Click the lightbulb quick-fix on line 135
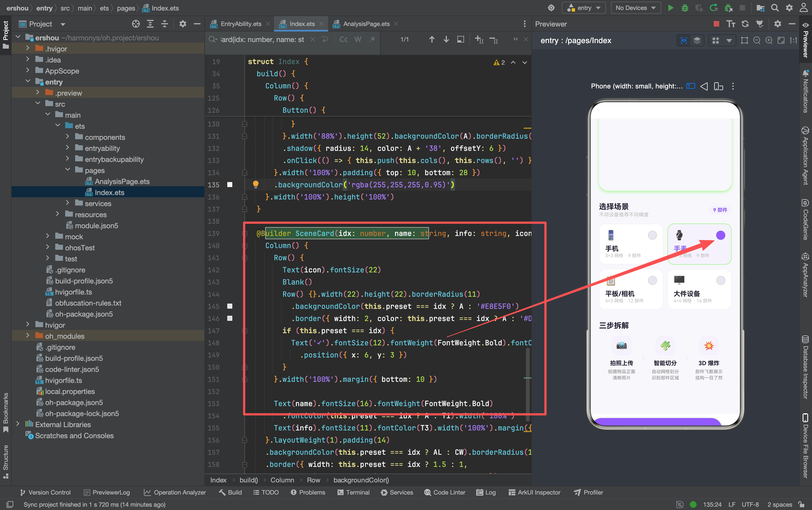The width and height of the screenshot is (812, 510). click(255, 185)
